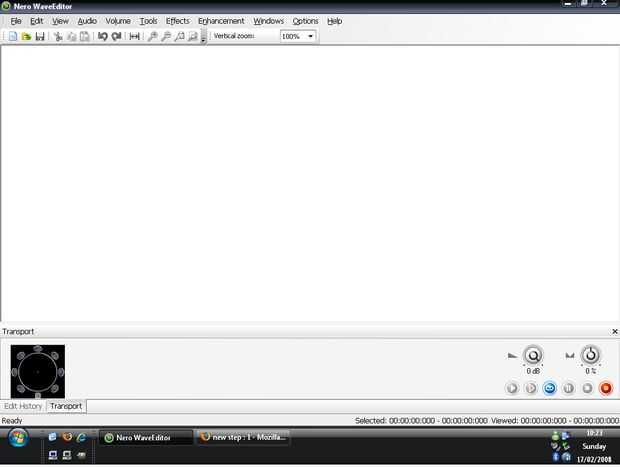Click the taskbar clock showing Sunday

coord(594,446)
